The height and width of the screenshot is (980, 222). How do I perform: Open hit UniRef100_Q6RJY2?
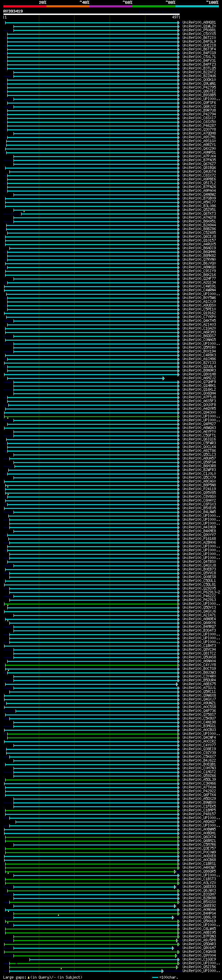[x=199, y=106]
